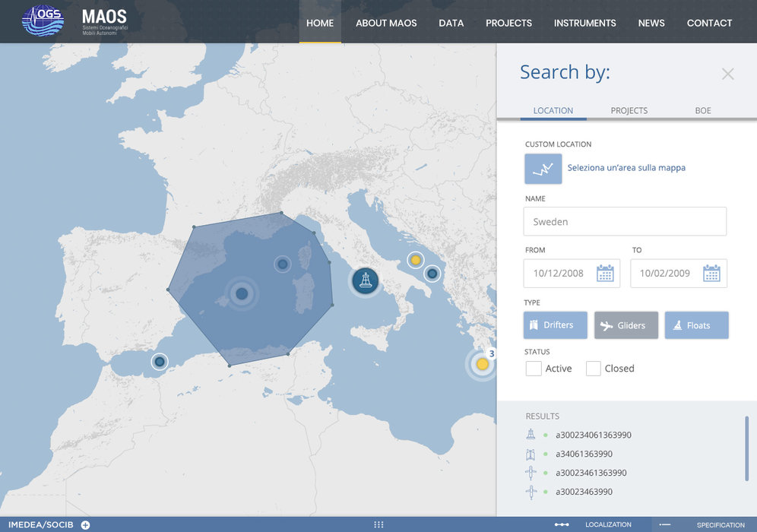Image resolution: width=757 pixels, height=532 pixels.
Task: Toggle the Gliders type filter
Action: coord(626,325)
